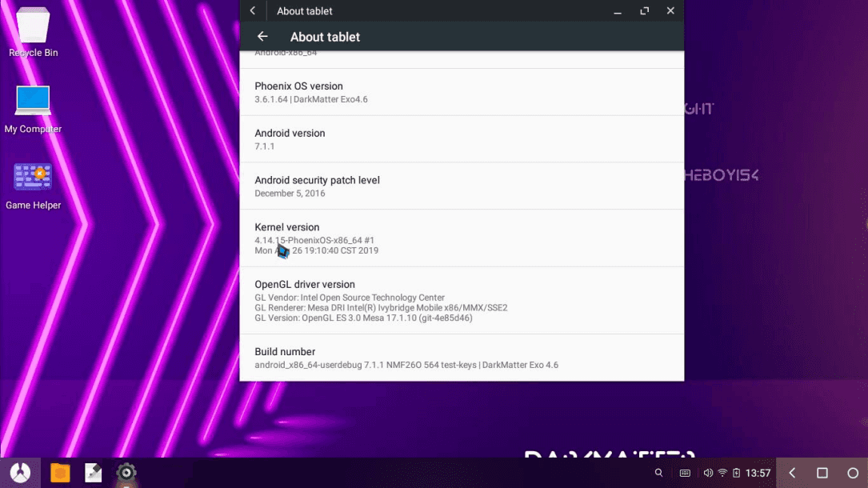
Task: Open the Settings gear in the taskbar
Action: (126, 472)
